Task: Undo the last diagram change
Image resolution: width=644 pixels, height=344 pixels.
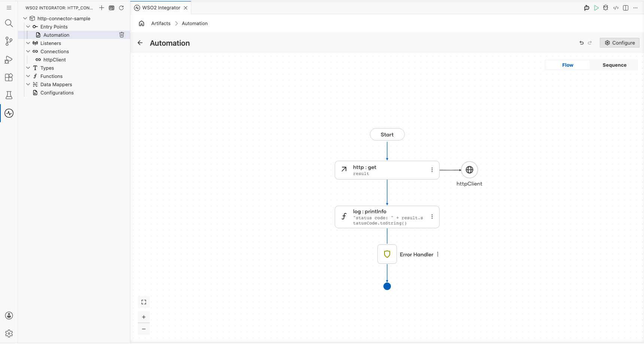Action: (x=581, y=43)
